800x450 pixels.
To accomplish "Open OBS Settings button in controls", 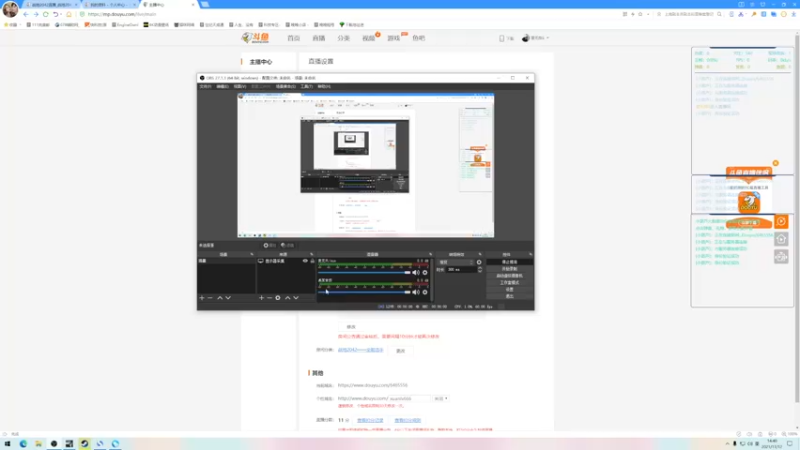I will tap(509, 289).
